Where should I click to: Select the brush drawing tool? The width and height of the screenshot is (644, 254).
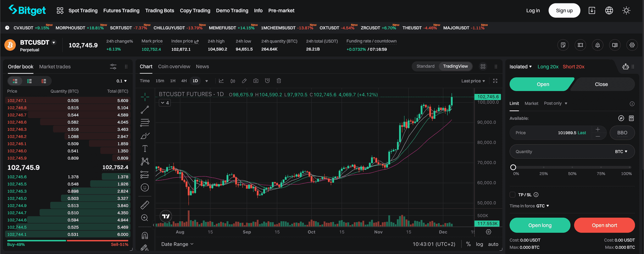point(145,136)
